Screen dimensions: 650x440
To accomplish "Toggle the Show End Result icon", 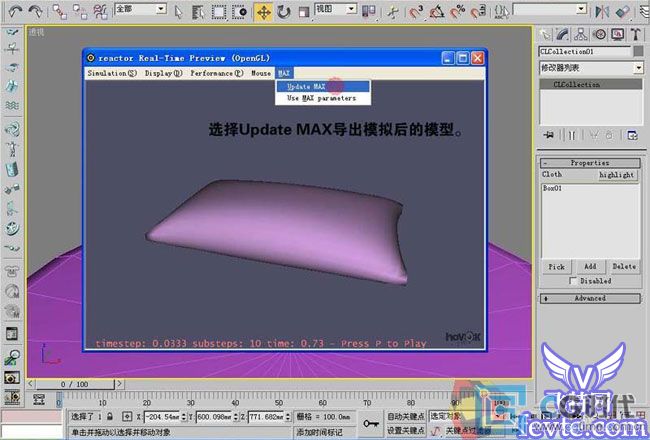I will pyautogui.click(x=572, y=135).
